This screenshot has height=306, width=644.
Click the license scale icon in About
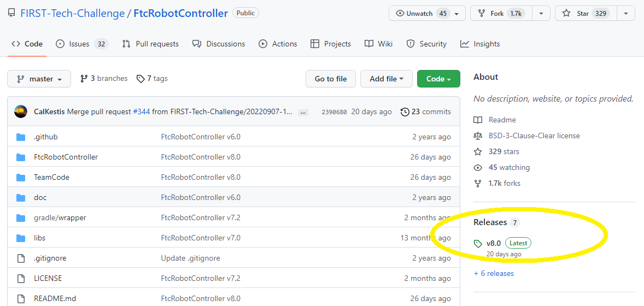tap(478, 136)
